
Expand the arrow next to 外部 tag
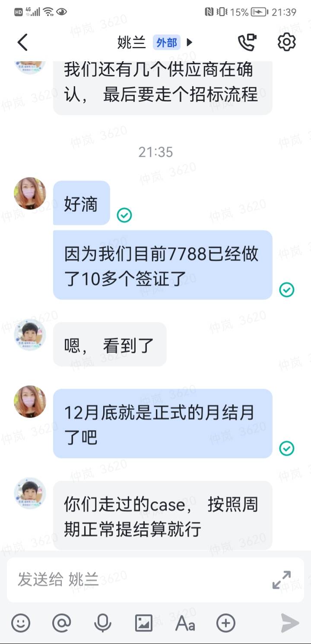(x=189, y=42)
